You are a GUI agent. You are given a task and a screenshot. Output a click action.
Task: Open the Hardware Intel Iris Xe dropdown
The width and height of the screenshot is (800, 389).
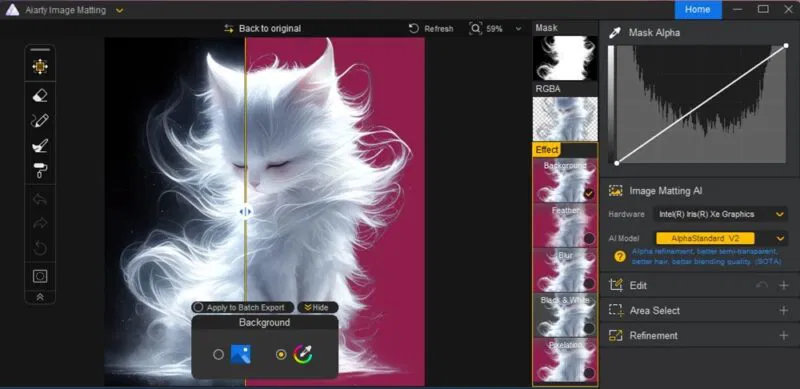point(720,214)
